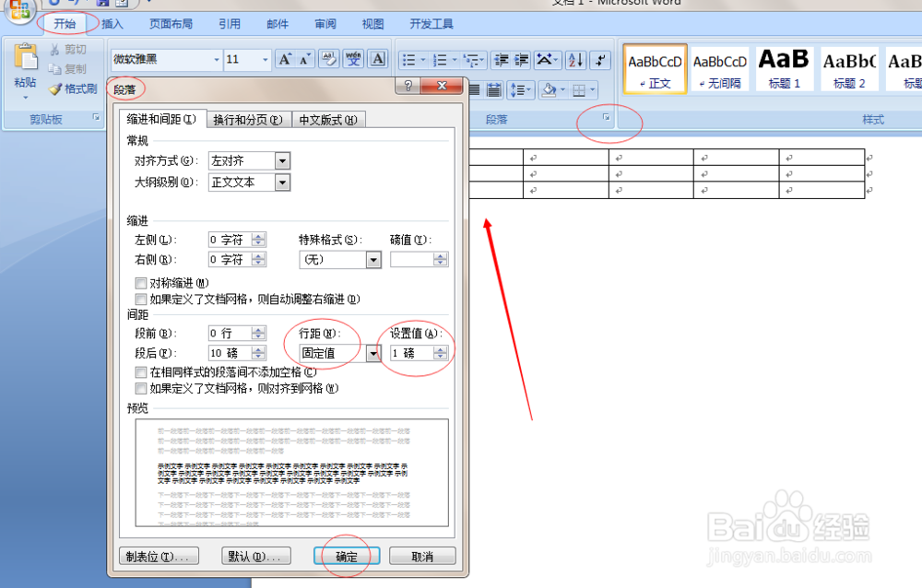Click the Shading paint bucket icon

[x=549, y=88]
